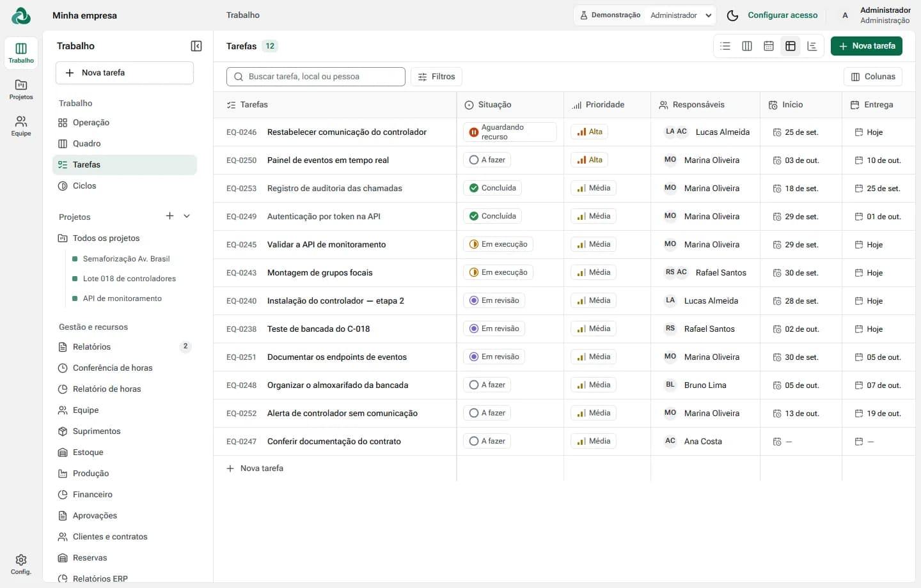This screenshot has height=588, width=921.
Task: Switch to list view icon
Action: pyautogui.click(x=725, y=46)
